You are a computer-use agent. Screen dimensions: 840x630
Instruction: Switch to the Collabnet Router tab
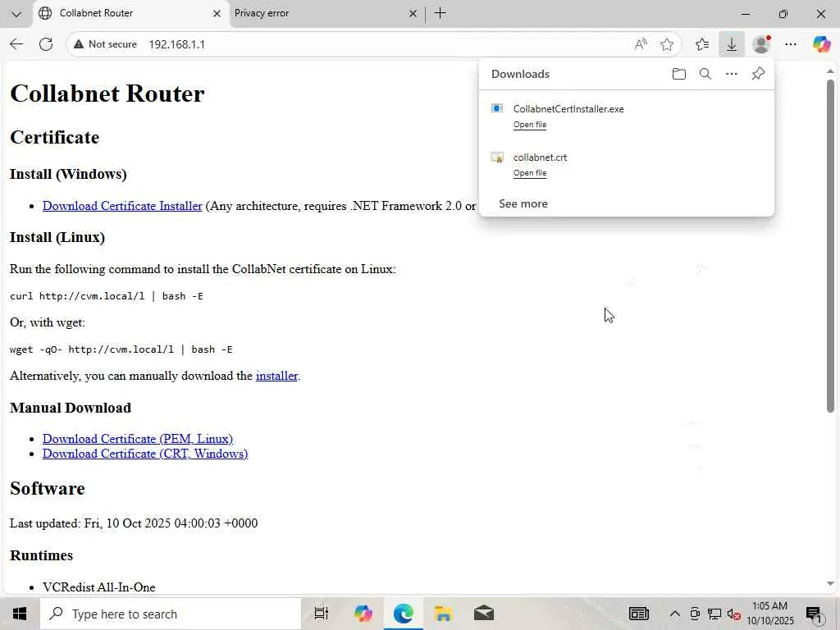coord(131,13)
